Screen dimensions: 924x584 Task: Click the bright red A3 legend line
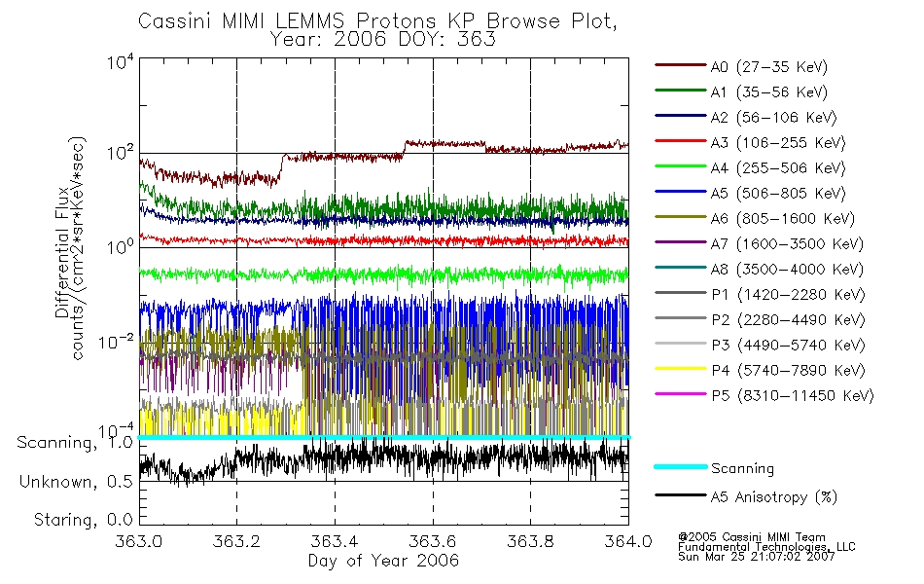point(681,141)
